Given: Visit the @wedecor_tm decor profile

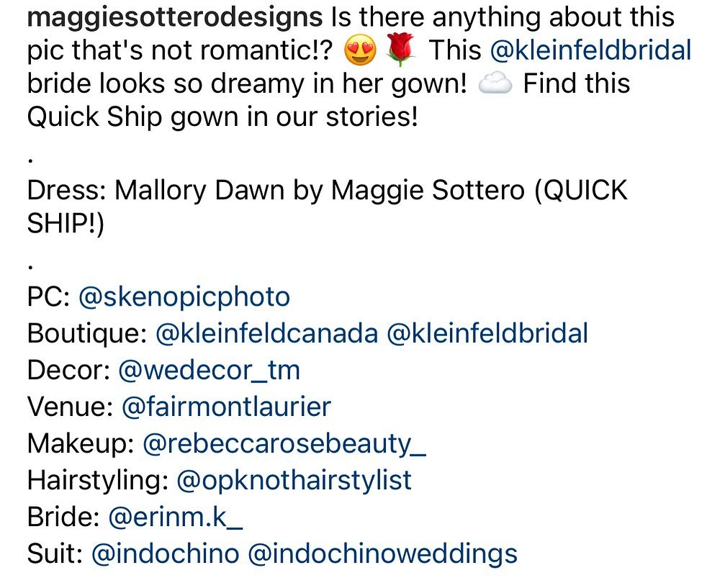Looking at the screenshot, I should [x=210, y=371].
